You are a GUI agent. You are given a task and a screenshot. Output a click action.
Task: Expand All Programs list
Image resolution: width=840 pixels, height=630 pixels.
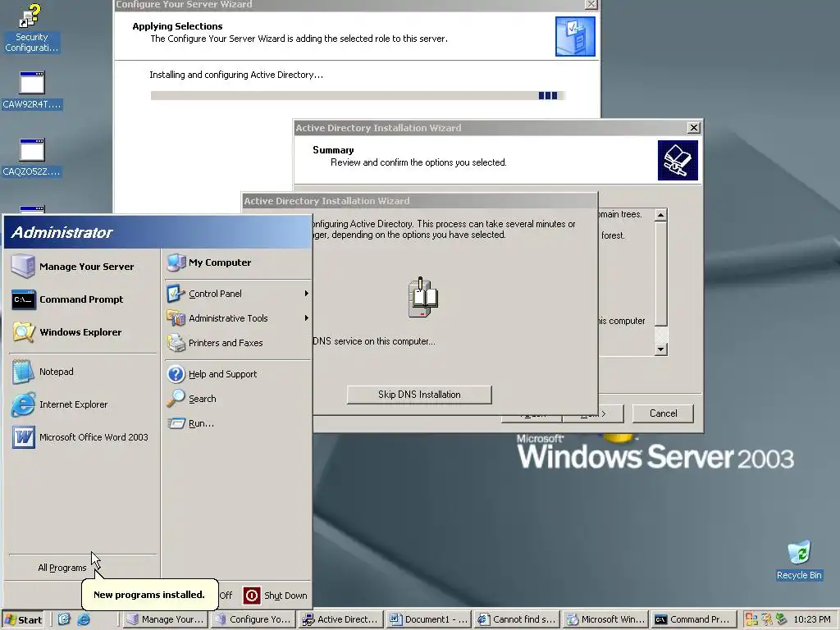[x=62, y=568]
